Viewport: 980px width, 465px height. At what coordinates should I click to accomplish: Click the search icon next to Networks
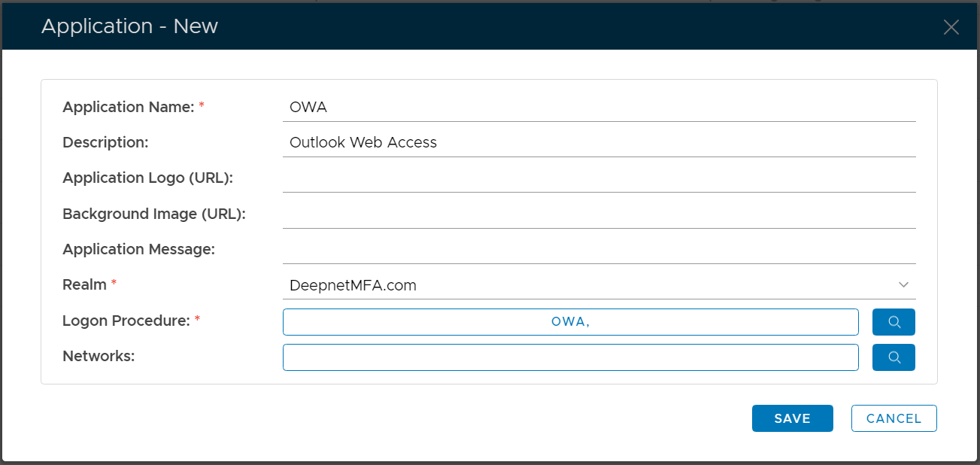(x=894, y=357)
